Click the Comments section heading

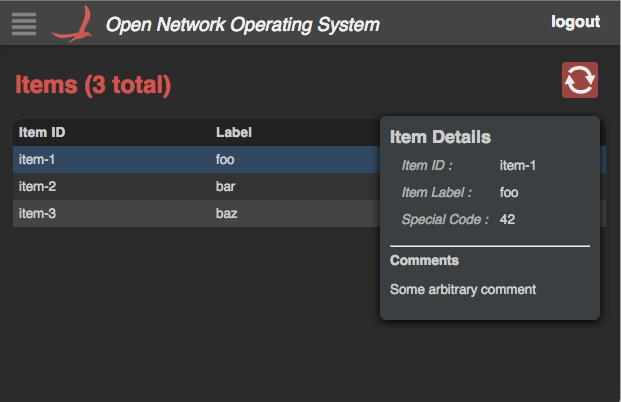(424, 260)
